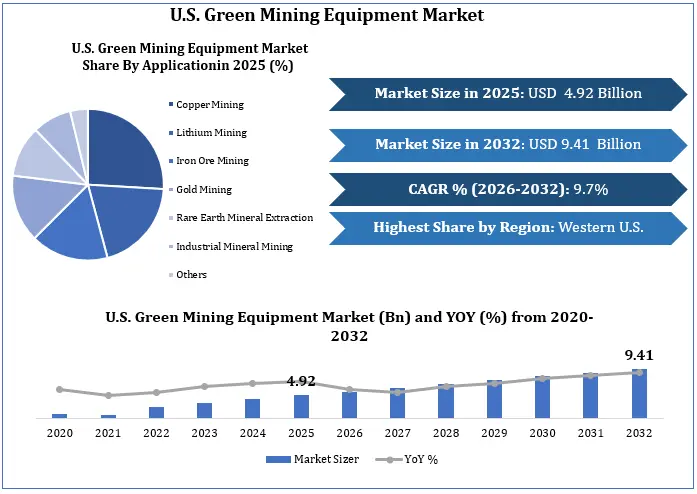
Task: Click the 2025 axis label
Action: [301, 433]
